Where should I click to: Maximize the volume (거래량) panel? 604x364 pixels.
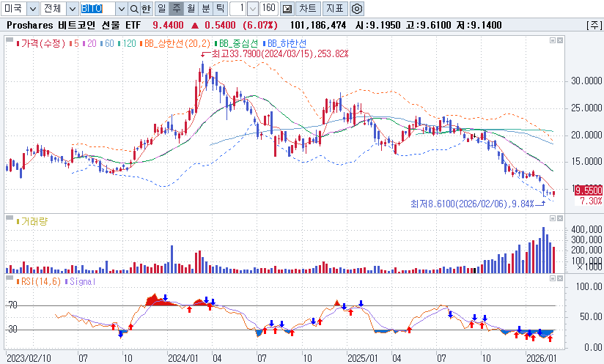pos(552,218)
